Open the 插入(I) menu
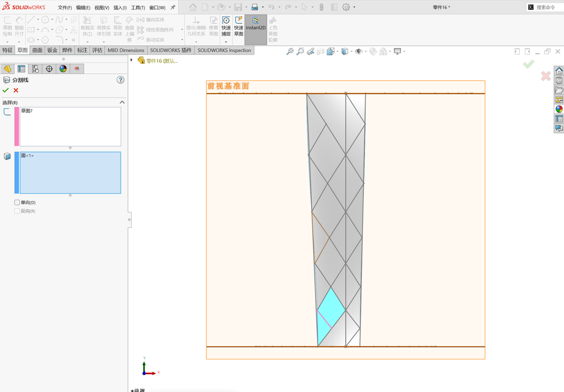564x392 pixels. (120, 8)
